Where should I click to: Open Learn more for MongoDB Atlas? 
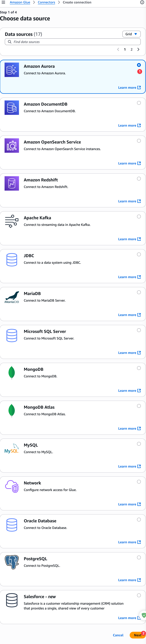(129, 428)
